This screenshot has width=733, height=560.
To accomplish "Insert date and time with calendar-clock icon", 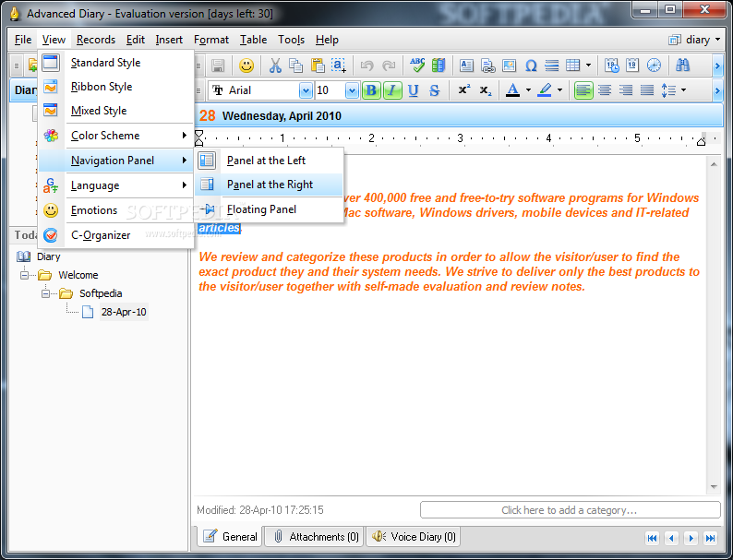I will (611, 66).
